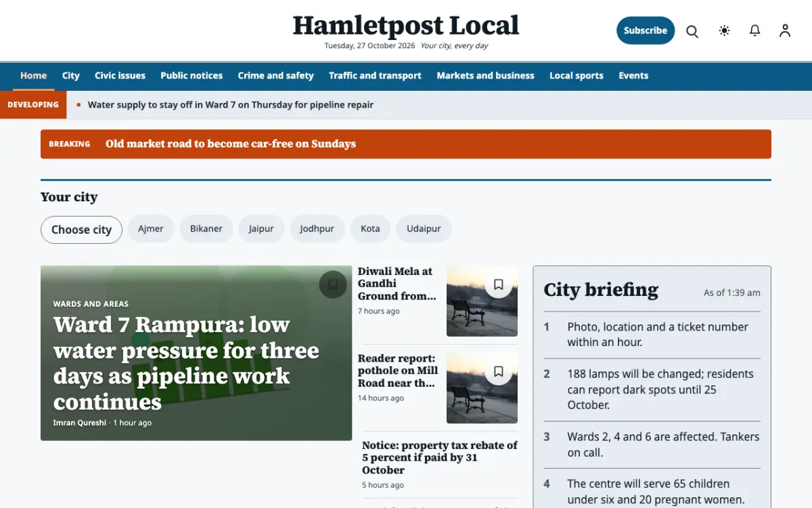Click the City briefing heading

[601, 290]
